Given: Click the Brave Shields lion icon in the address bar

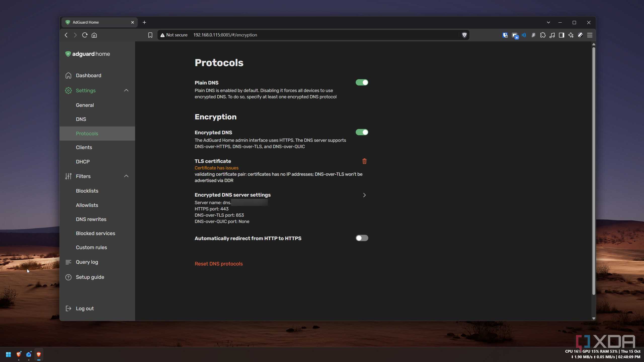Looking at the screenshot, I should tap(464, 35).
